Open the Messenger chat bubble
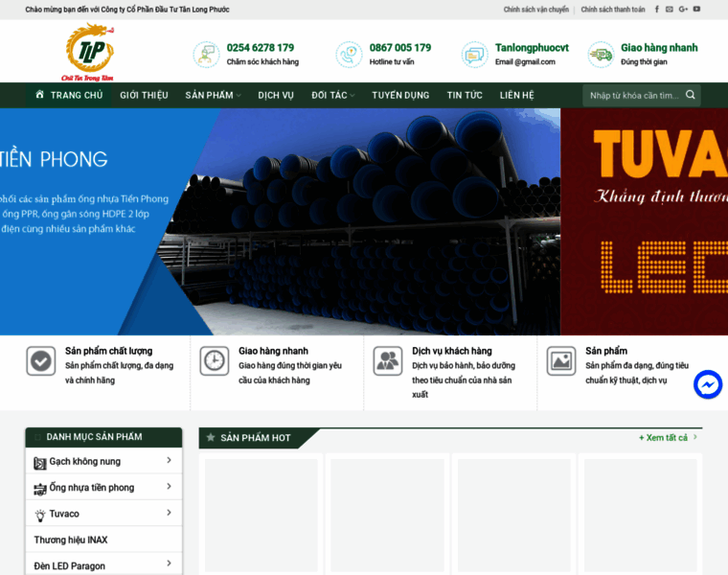Screen dimensions: 728x575 708,384
